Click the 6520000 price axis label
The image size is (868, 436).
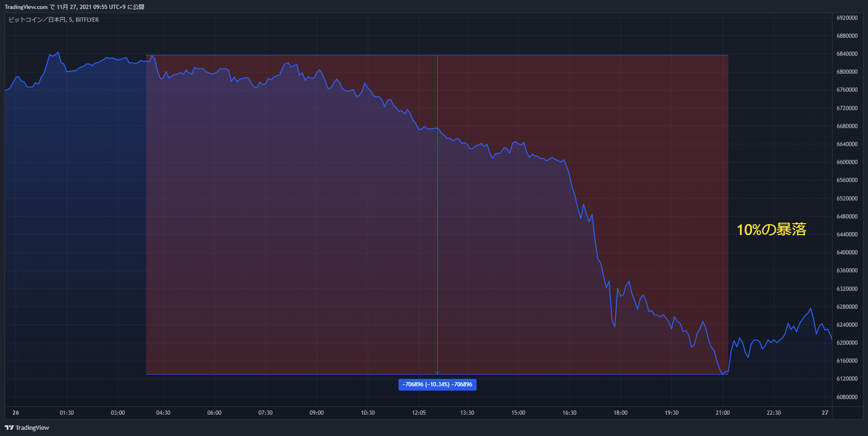coord(847,199)
